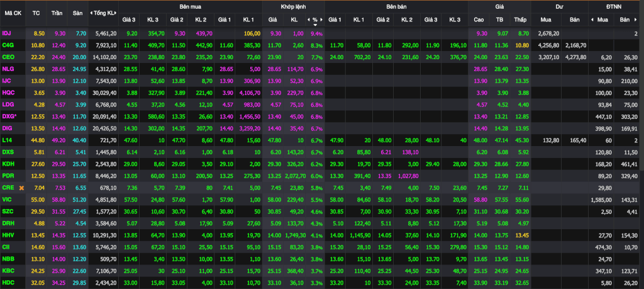This screenshot has height=289, width=644.
Task: Open the L14 stock symbol
Action: point(7,140)
